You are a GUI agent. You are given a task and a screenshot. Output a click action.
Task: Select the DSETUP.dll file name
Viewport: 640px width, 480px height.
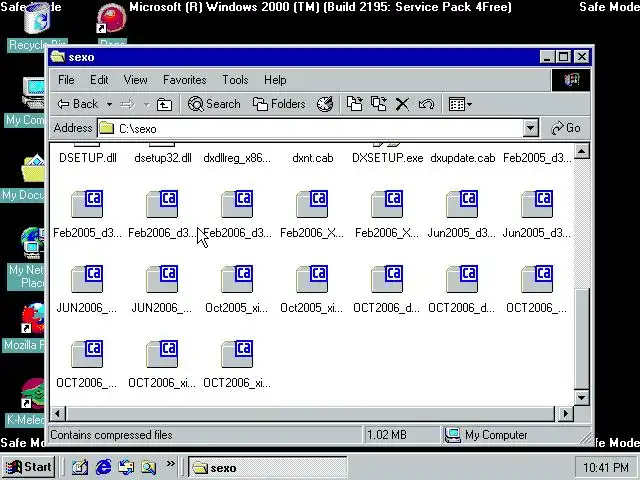coord(88,158)
